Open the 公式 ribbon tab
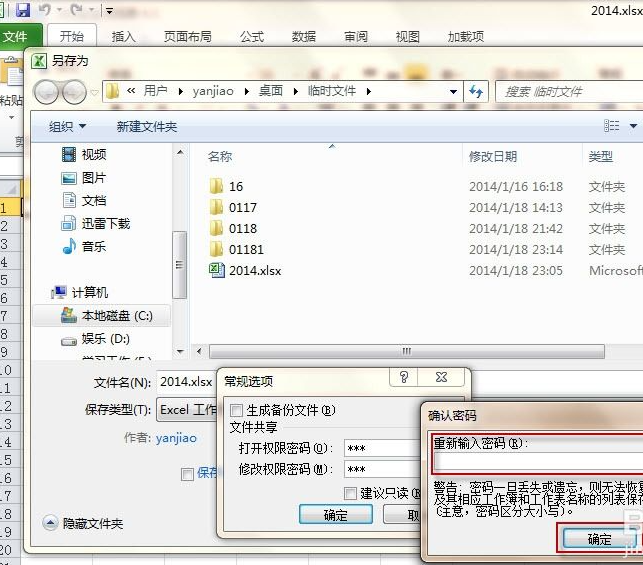Screen dimensions: 643x565 pyautogui.click(x=252, y=37)
